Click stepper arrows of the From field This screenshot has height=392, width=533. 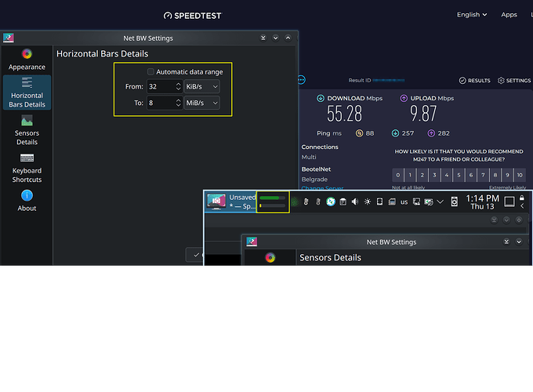tap(179, 87)
